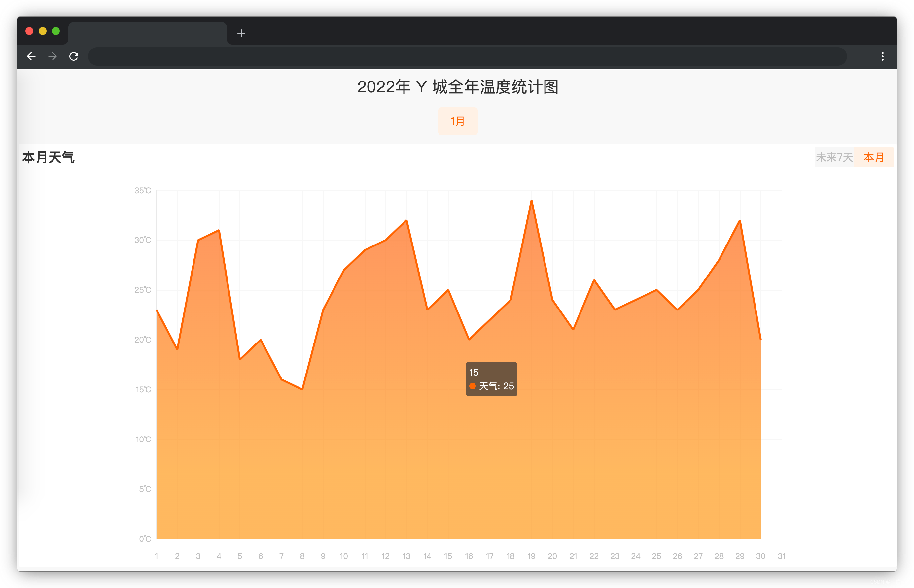
Task: Close the window with red button
Action: click(29, 31)
